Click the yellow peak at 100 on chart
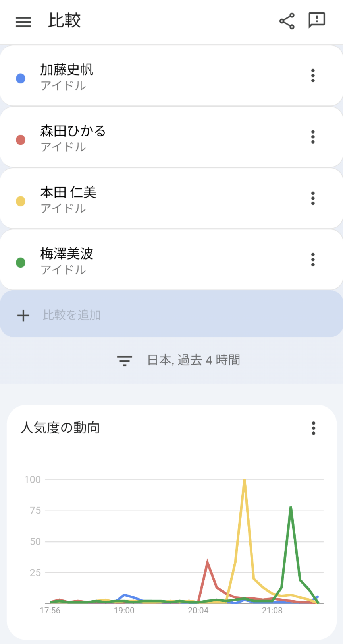 pos(245,480)
